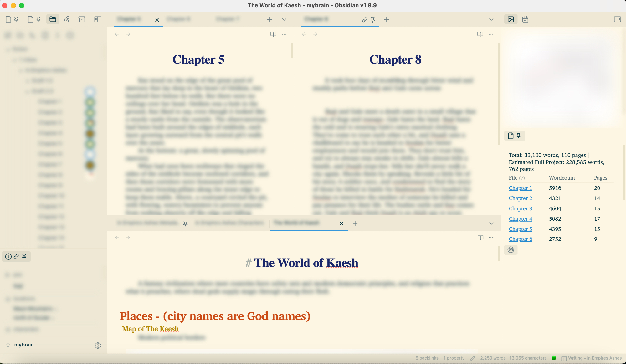This screenshot has width=626, height=364.
Task: Open the image gallery icon in the right sidebar
Action: pyautogui.click(x=511, y=19)
